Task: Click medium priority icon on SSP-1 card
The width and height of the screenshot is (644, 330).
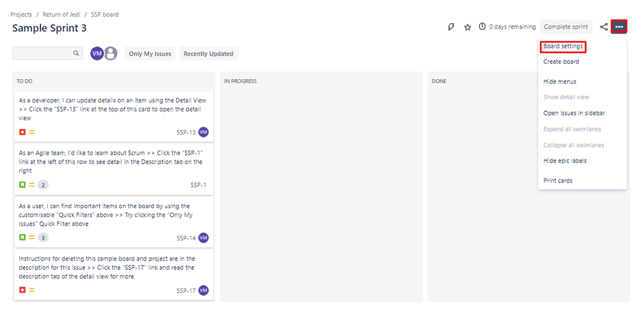Action: pos(32,185)
